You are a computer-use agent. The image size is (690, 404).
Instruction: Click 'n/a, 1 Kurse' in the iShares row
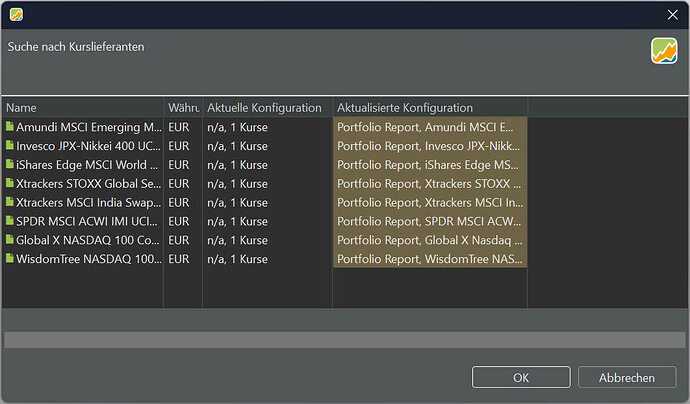tap(237, 165)
